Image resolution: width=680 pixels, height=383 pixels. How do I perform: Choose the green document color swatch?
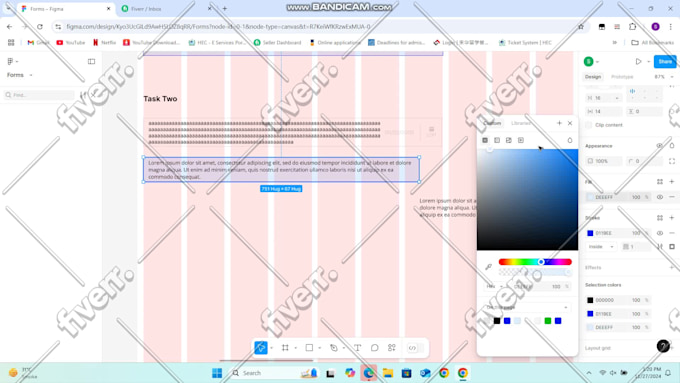coord(548,321)
